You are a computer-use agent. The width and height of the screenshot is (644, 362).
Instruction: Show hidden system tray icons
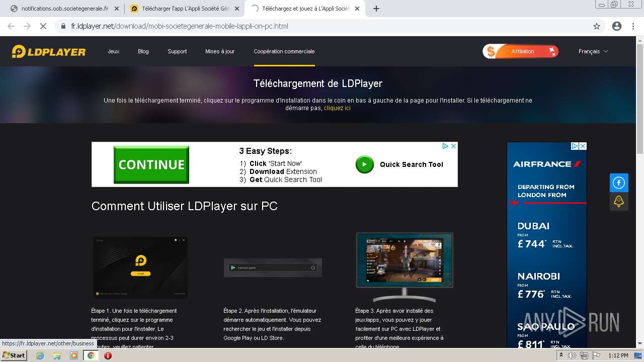(x=561, y=355)
